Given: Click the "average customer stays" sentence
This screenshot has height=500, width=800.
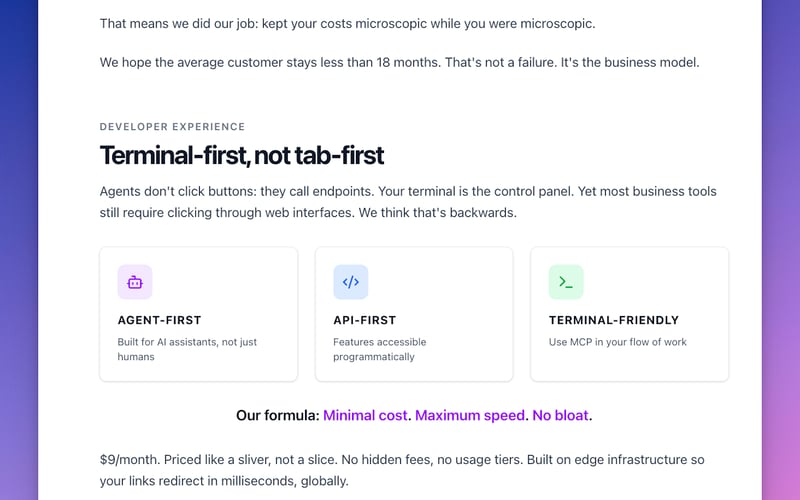Looking at the screenshot, I should 399,62.
